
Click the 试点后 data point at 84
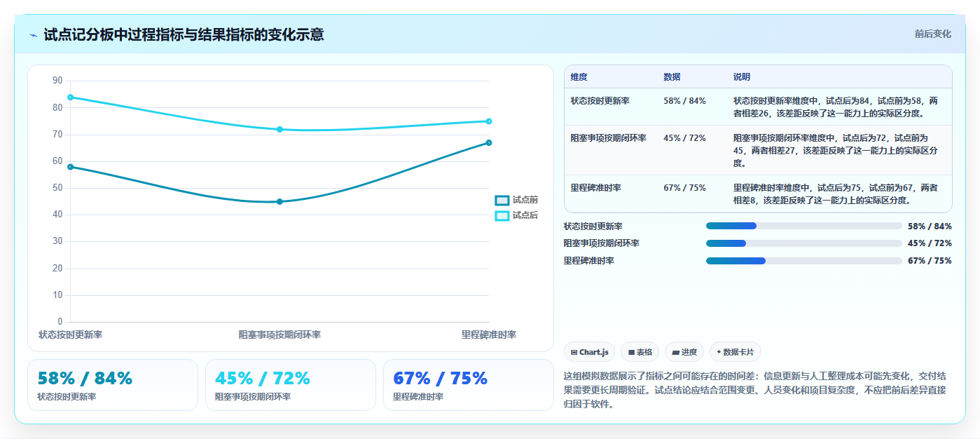71,97
